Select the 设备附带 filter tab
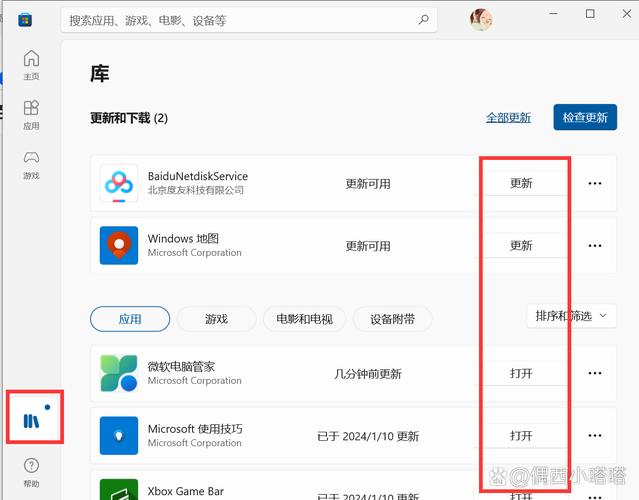Viewport: 639px width, 500px height. click(x=392, y=319)
